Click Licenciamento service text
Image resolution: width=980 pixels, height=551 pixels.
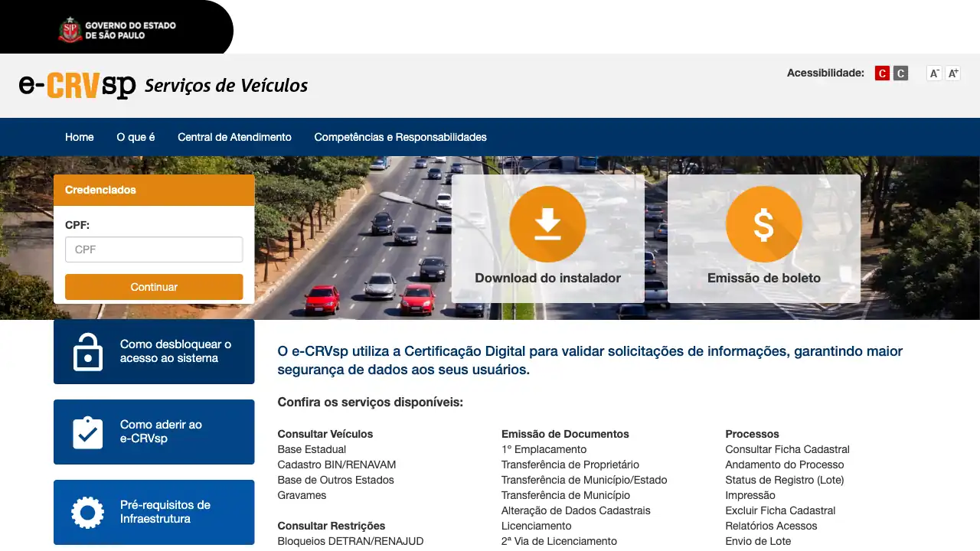pos(537,526)
